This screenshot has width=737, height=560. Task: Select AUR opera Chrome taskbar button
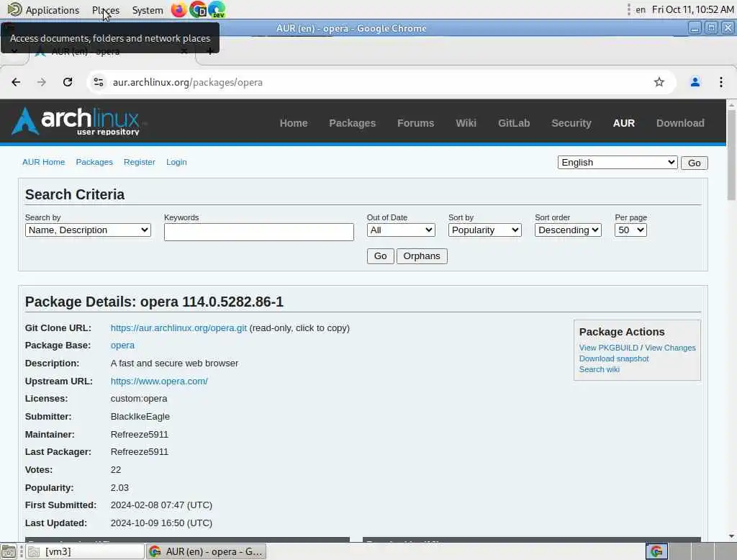click(207, 551)
